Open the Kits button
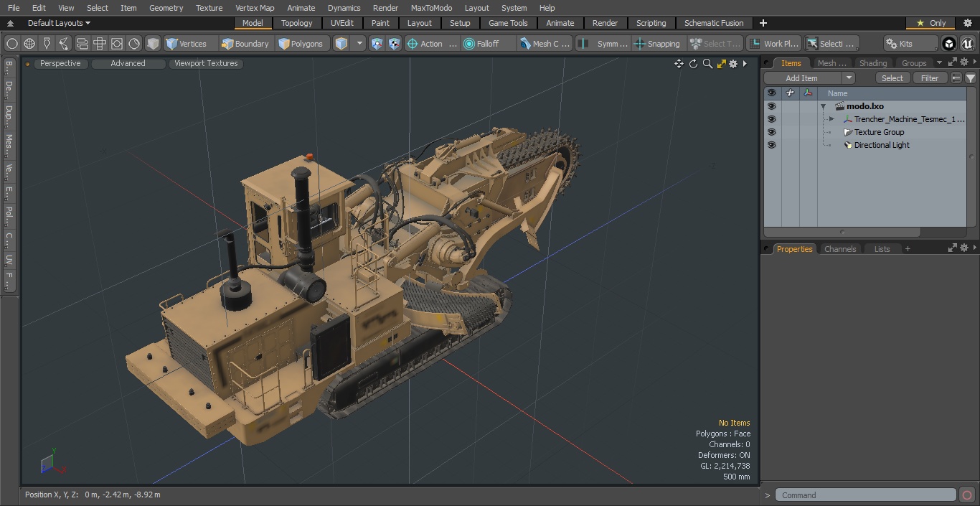The width and height of the screenshot is (980, 506). pyautogui.click(x=910, y=44)
